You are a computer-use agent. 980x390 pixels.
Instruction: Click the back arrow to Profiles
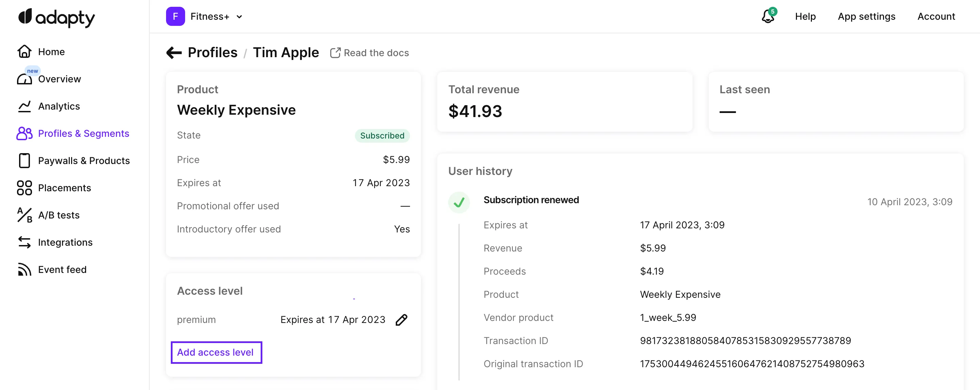coord(174,52)
